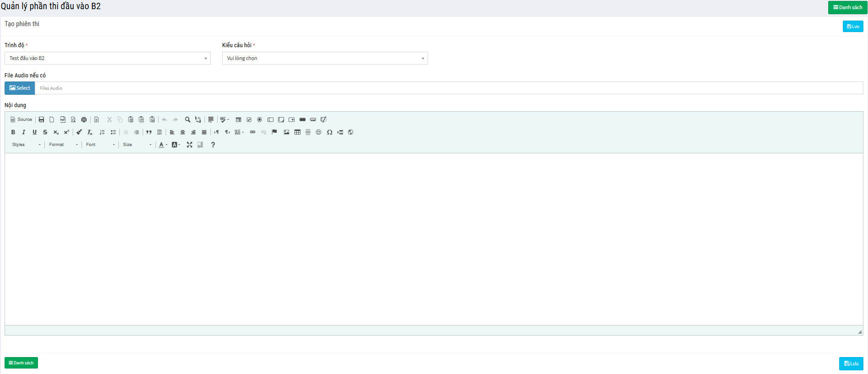Open the insert image dialog

pyautogui.click(x=287, y=132)
